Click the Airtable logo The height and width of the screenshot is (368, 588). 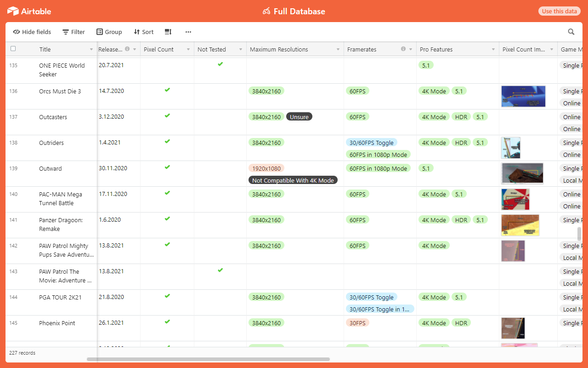29,11
